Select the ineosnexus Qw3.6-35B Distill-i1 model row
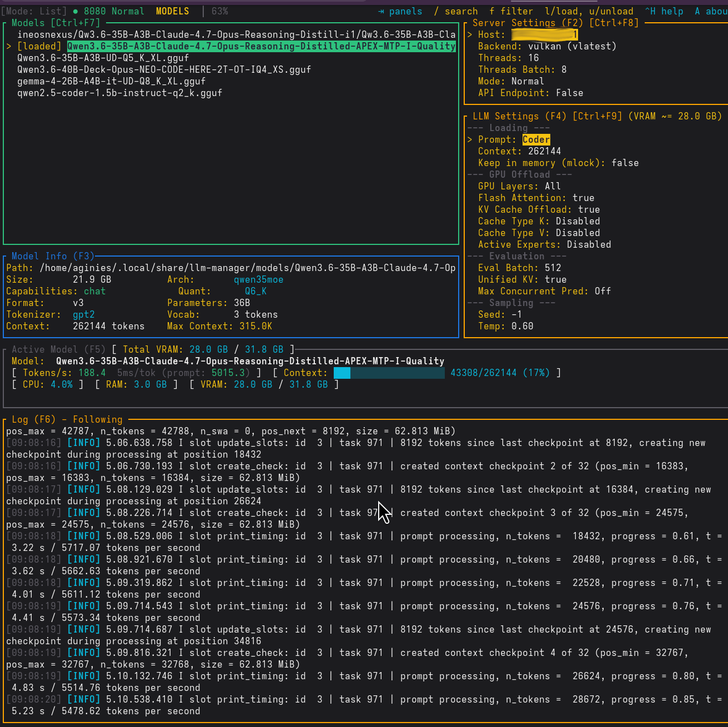 (x=237, y=34)
